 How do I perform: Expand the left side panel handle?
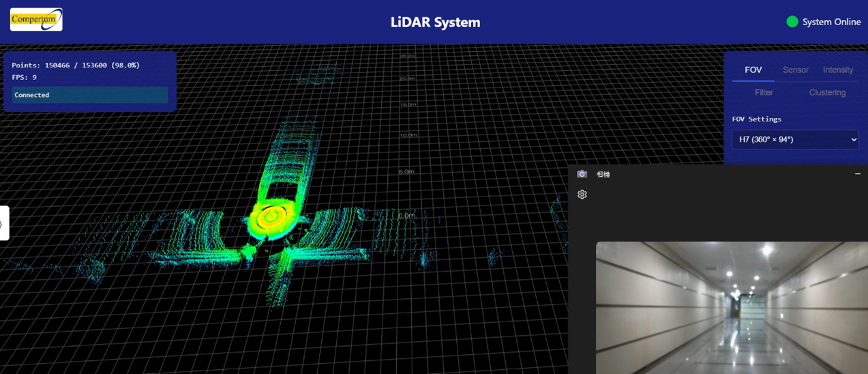tap(3, 223)
